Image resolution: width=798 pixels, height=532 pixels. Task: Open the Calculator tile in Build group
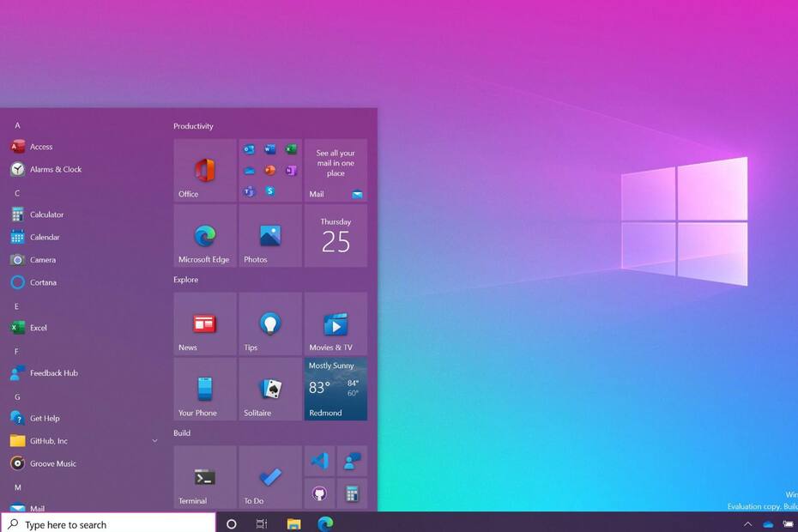pyautogui.click(x=352, y=493)
